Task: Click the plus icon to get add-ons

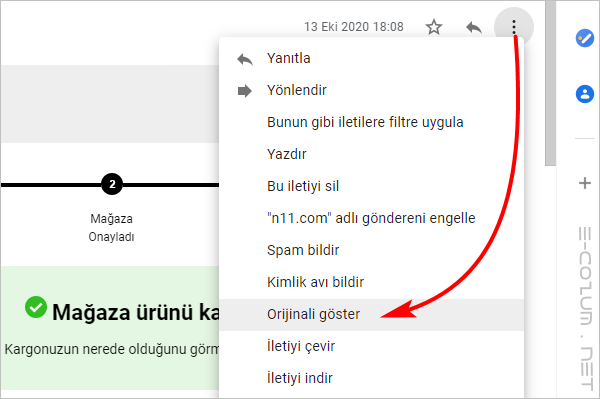Action: pos(584,183)
